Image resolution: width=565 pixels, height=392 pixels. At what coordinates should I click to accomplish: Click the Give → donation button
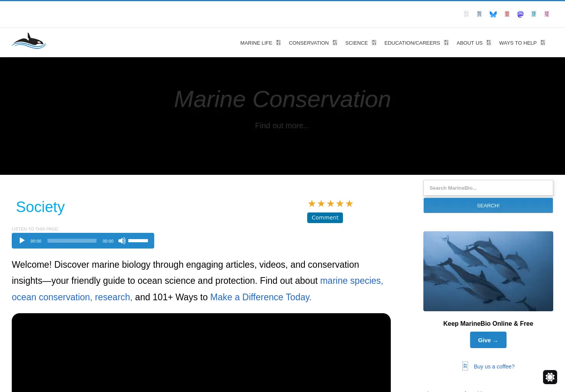(488, 340)
